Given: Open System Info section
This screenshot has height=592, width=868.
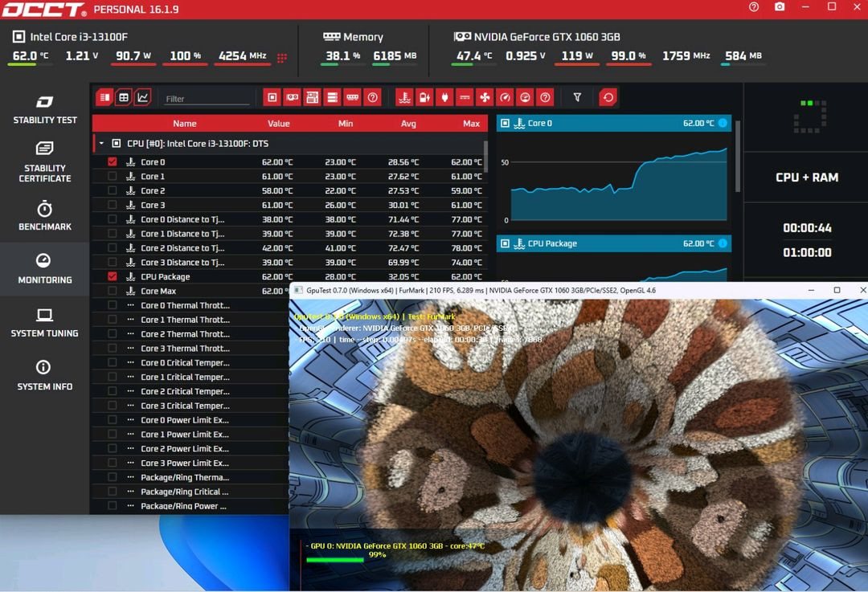Looking at the screenshot, I should pos(45,376).
